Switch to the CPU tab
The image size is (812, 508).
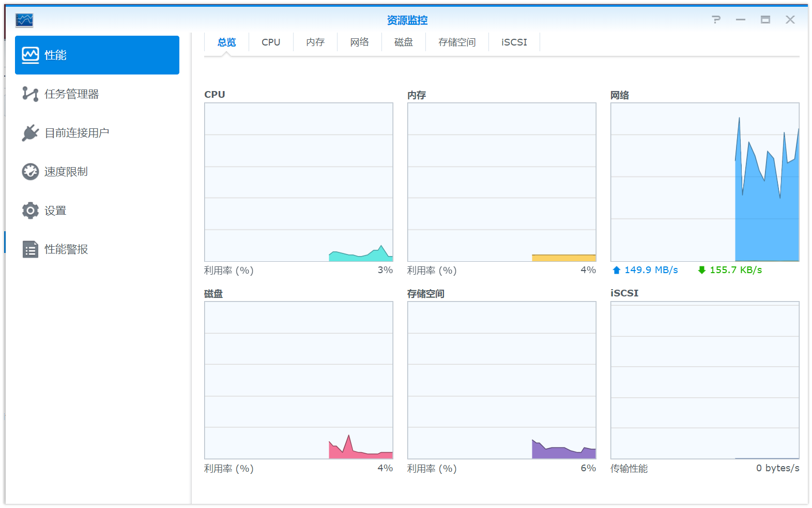(x=271, y=42)
